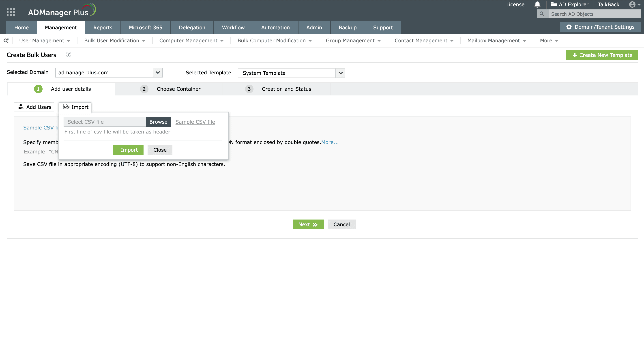Click the help icon beside Create Bulk Users
The height and width of the screenshot is (349, 644).
click(x=68, y=54)
